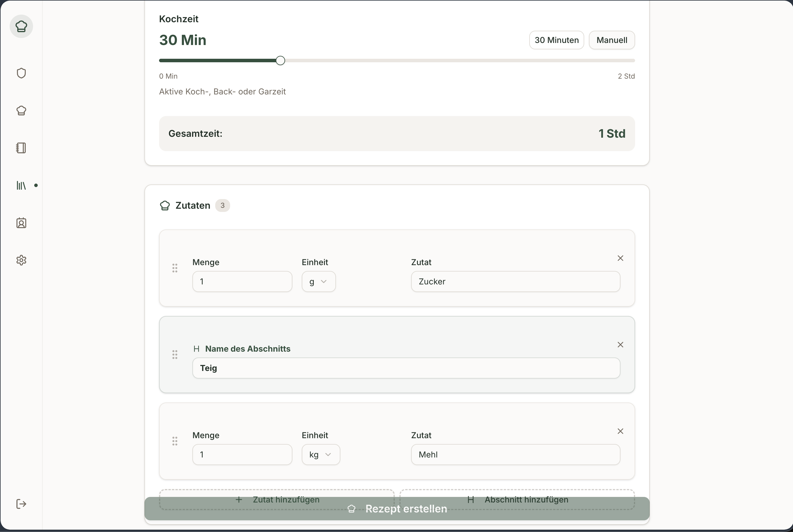Switch to Manuell time entry
This screenshot has height=532, width=793.
611,40
